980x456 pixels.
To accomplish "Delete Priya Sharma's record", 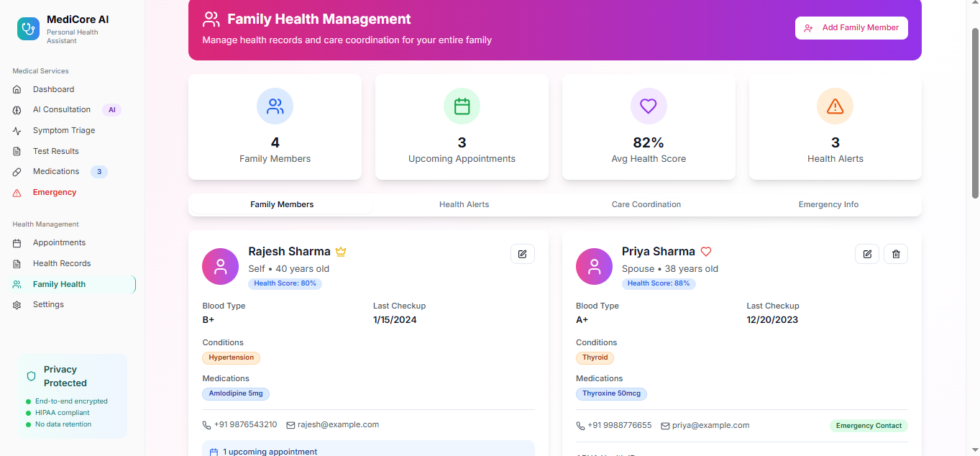I will (x=896, y=254).
